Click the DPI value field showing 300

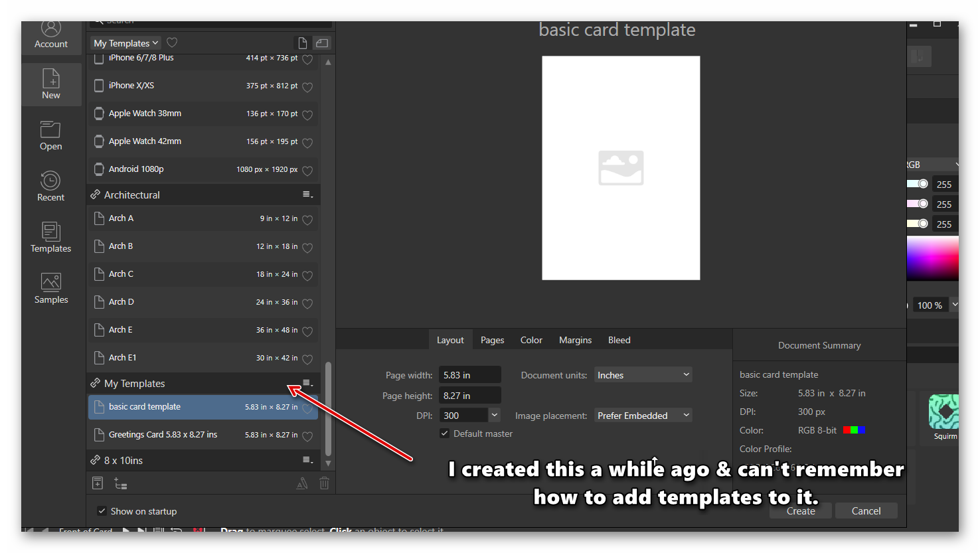463,416
